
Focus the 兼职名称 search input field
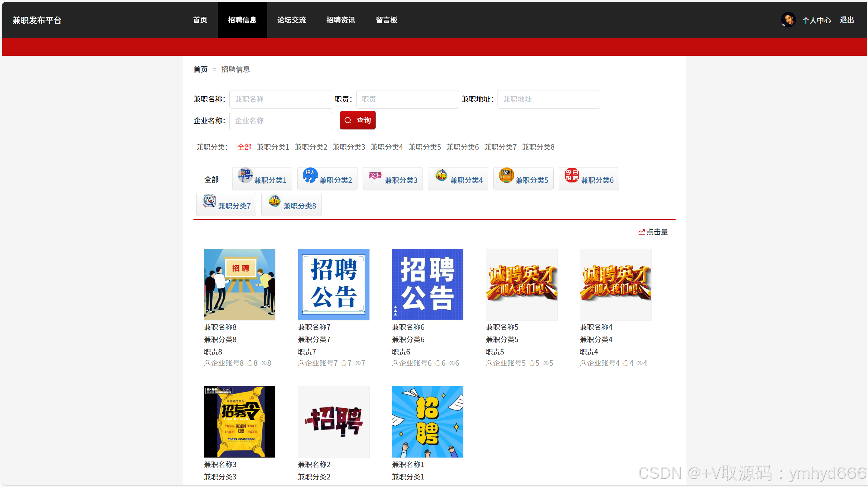pyautogui.click(x=280, y=99)
